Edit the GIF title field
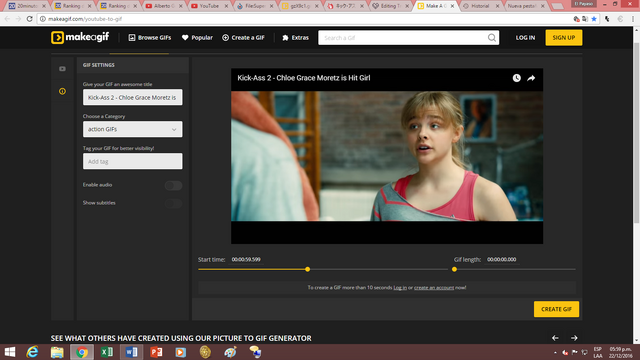The height and width of the screenshot is (360, 640). pos(133,97)
